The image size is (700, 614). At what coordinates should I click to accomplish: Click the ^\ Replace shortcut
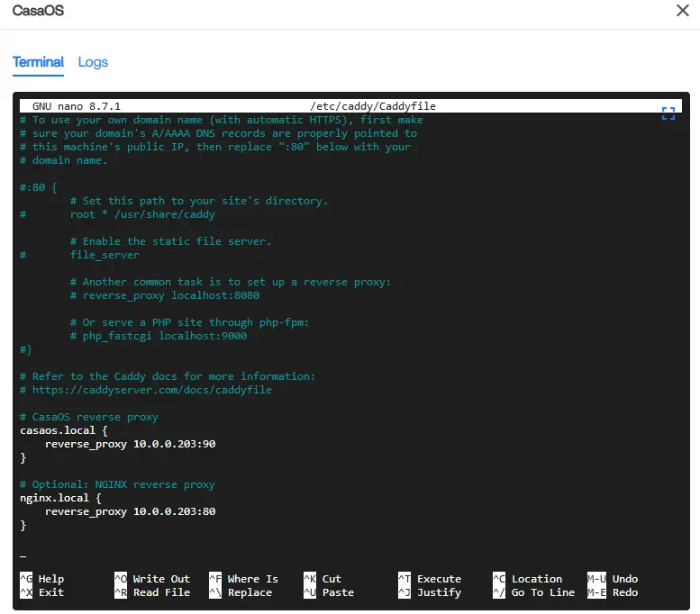coord(241,592)
